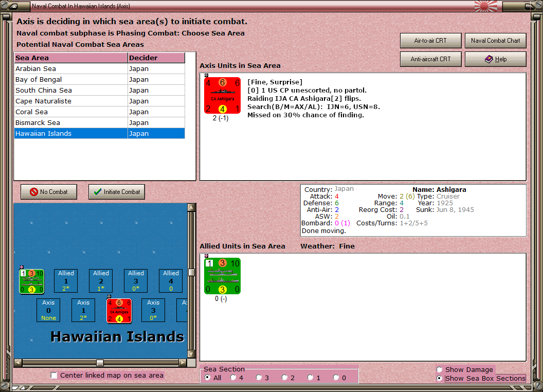This screenshot has height=392, width=543.
Task: Select the CA Ashigara unit counter in Axis Units panel
Action: click(222, 95)
